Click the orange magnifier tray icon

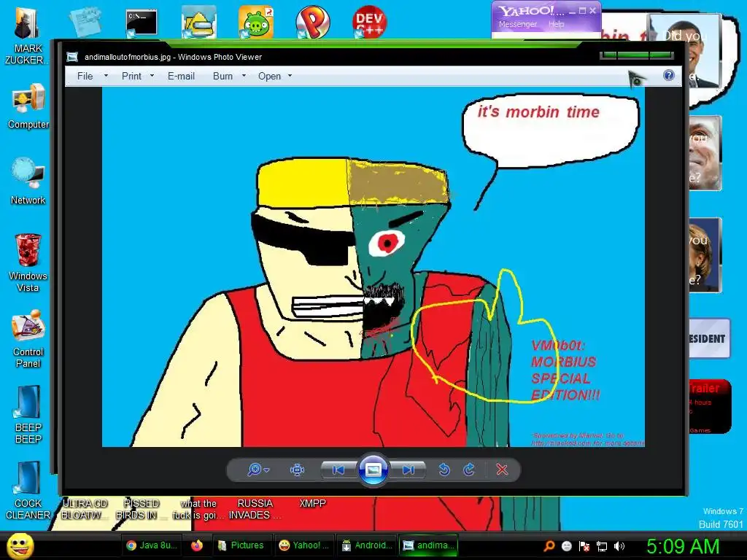point(549,546)
